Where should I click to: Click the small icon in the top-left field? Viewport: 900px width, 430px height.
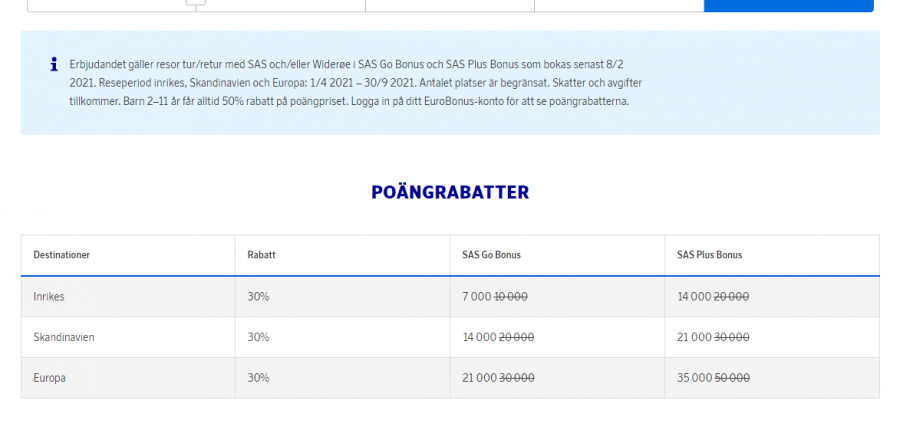tap(195, 4)
